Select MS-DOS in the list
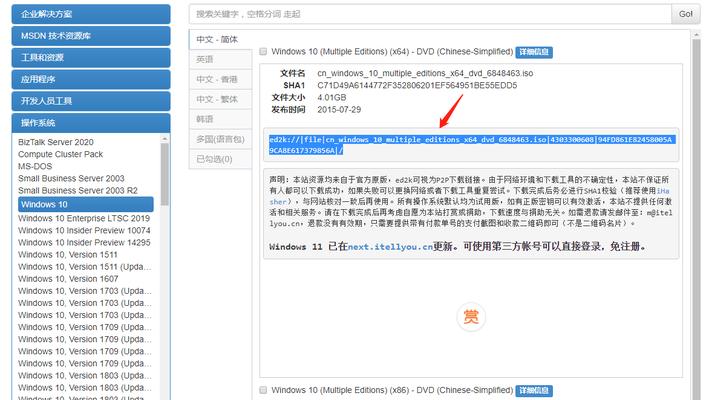709x400 pixels. click(x=35, y=166)
